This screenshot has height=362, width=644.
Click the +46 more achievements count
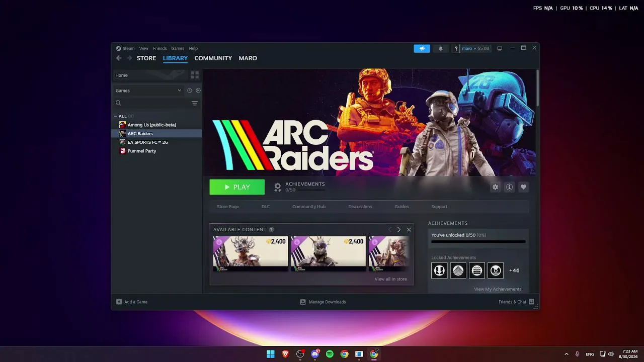tap(514, 270)
